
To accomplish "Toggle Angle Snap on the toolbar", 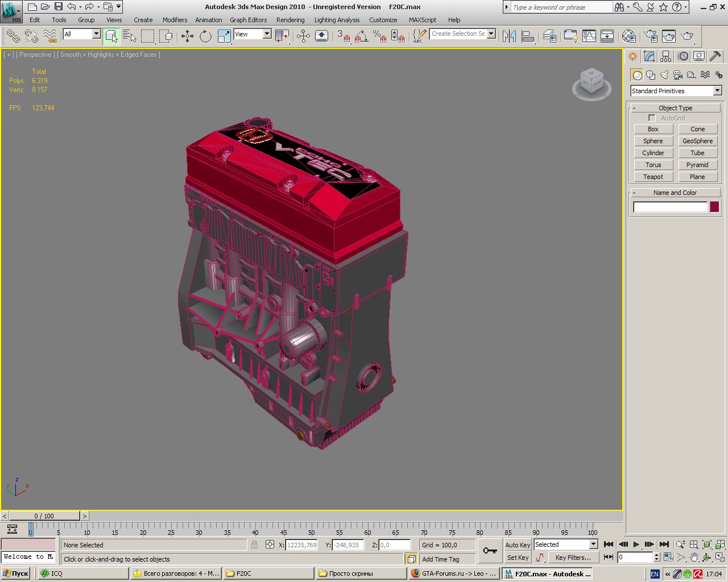I will click(361, 36).
